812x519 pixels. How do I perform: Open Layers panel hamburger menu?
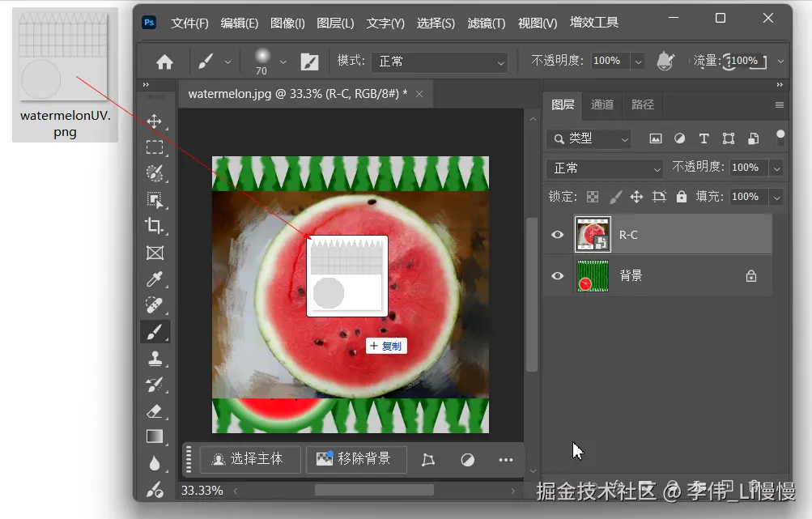click(x=780, y=104)
